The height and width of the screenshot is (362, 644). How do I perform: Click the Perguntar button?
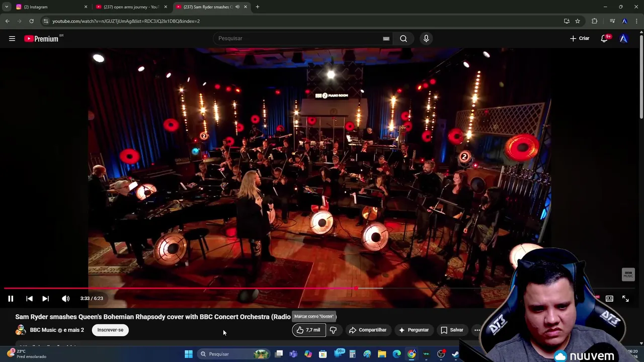tap(414, 330)
